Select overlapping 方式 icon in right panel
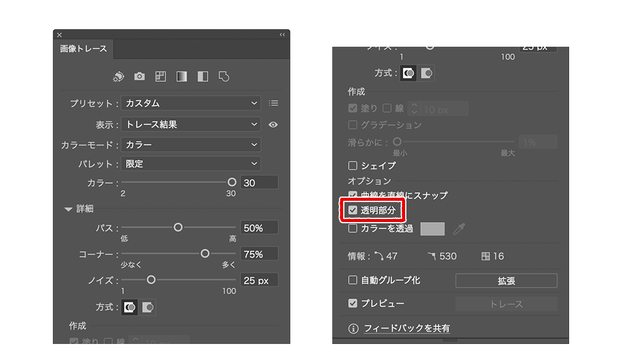The image size is (622, 364). click(426, 73)
